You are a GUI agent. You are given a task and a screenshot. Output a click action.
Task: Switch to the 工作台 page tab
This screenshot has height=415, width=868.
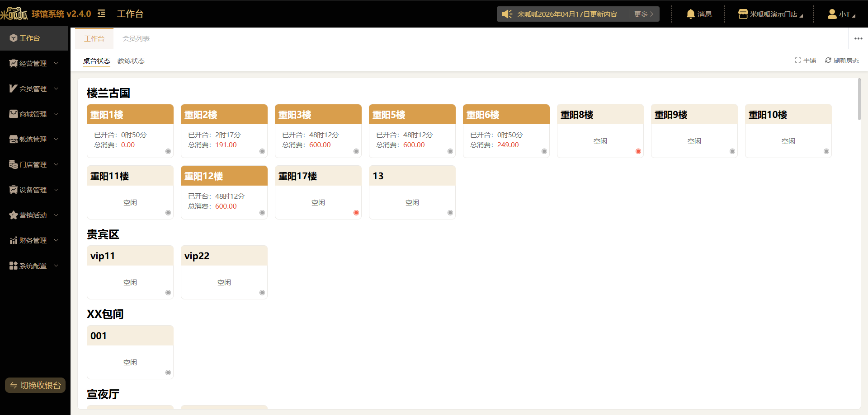(94, 38)
